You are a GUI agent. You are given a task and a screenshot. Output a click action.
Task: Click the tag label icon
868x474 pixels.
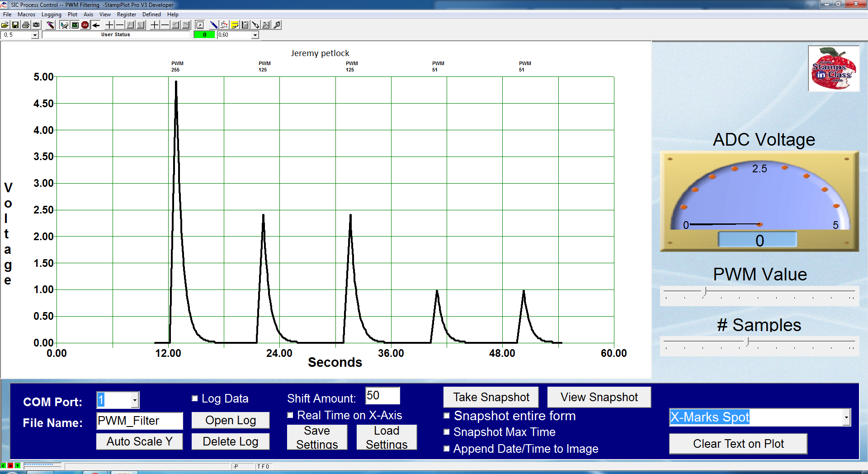(255, 25)
